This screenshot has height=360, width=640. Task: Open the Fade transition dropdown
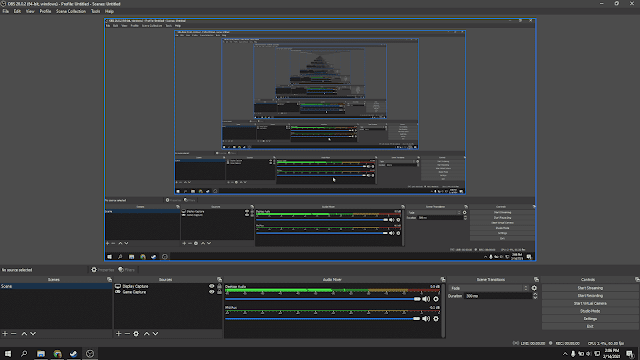coord(489,288)
